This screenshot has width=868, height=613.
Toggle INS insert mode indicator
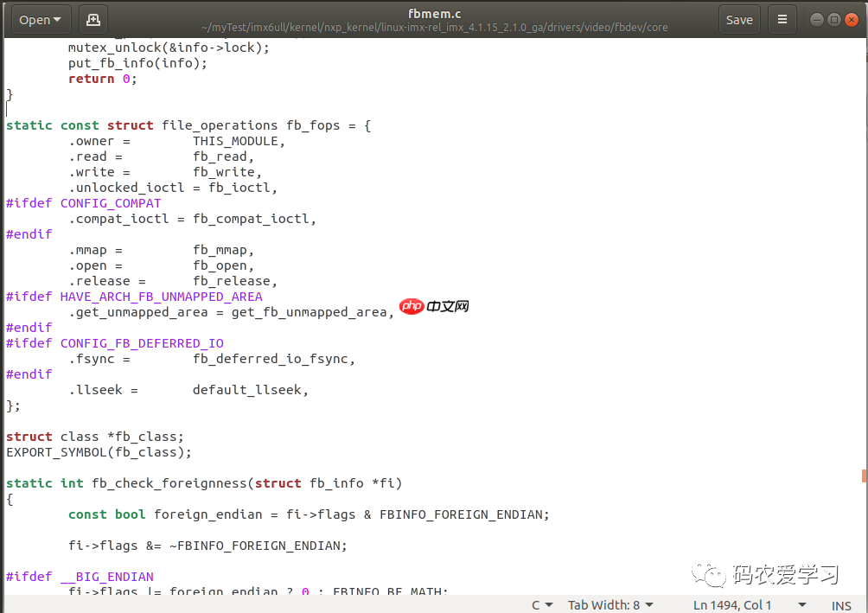coord(840,605)
